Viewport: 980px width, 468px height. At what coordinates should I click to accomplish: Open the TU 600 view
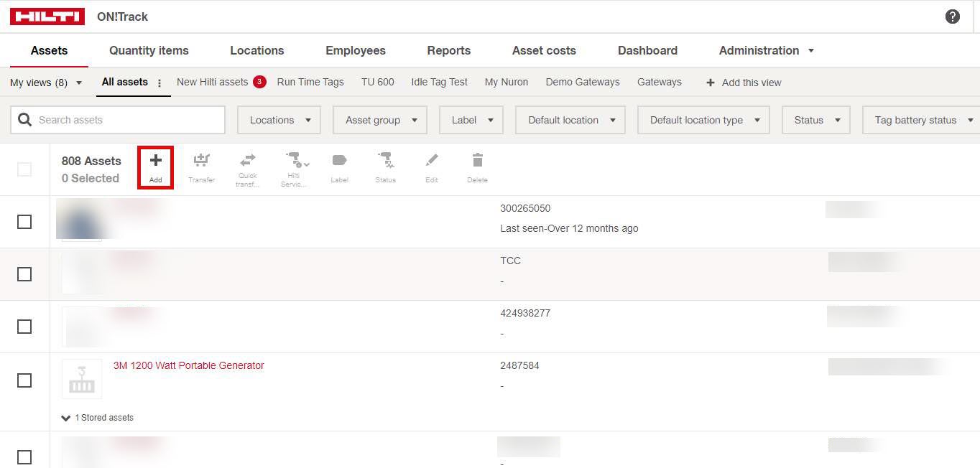tap(378, 82)
